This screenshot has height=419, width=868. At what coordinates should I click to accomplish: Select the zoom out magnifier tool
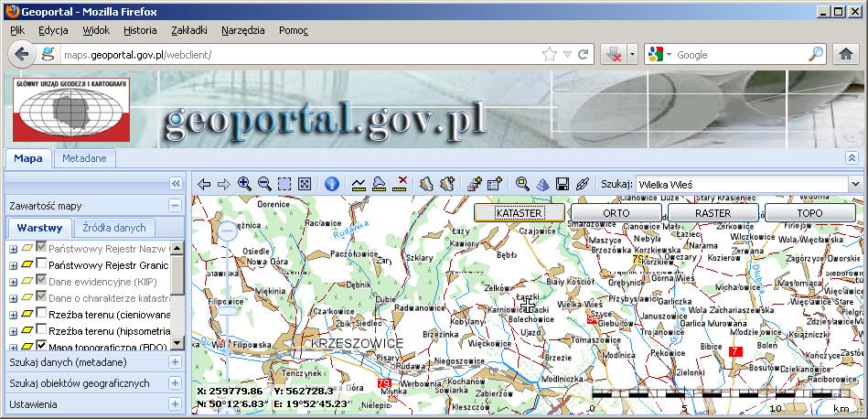264,184
